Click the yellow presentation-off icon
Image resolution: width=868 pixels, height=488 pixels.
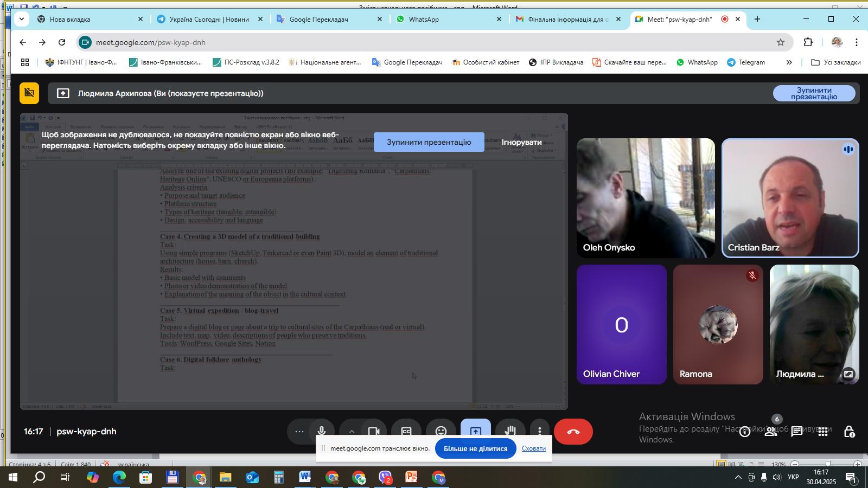pos(29,93)
